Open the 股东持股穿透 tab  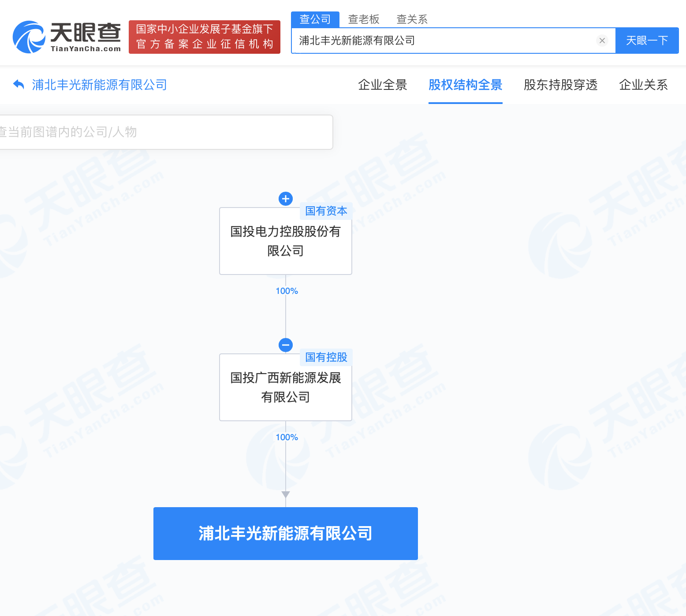point(561,85)
